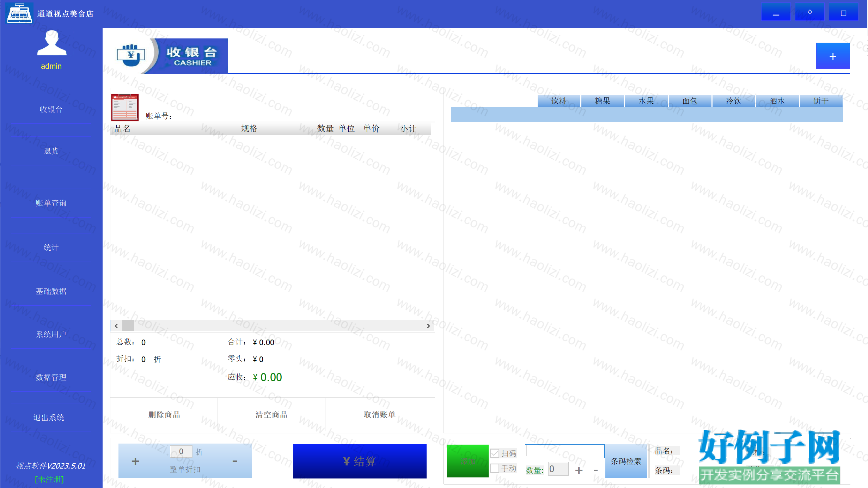Click the 单位 column header
The width and height of the screenshot is (868, 488).
point(347,128)
